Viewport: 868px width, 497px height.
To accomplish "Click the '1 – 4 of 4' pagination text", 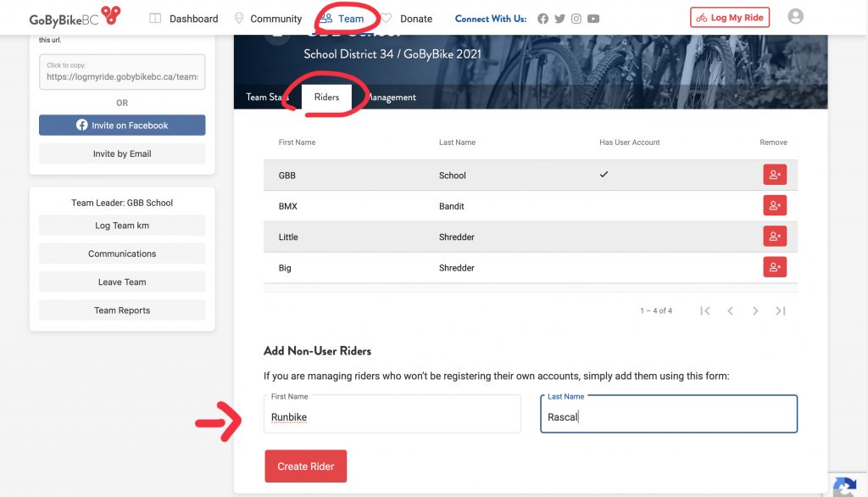I will click(x=656, y=310).
